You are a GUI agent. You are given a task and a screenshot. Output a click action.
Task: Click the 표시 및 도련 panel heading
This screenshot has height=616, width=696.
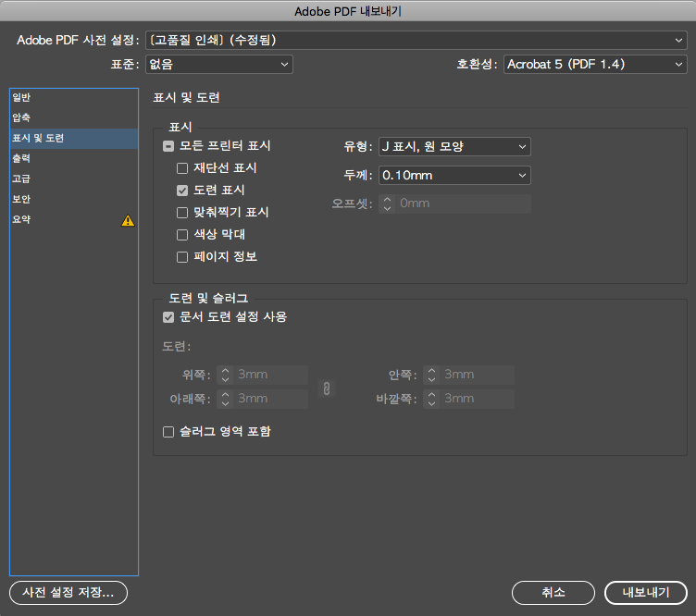coord(186,97)
